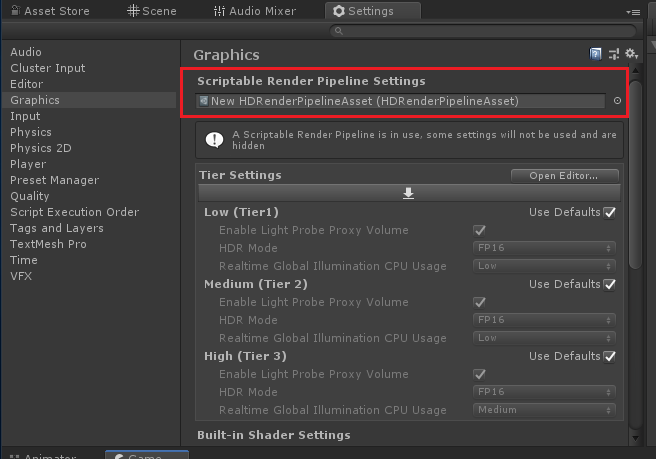
Task: Open HDR Mode dropdown for High tier
Action: pyautogui.click(x=544, y=392)
